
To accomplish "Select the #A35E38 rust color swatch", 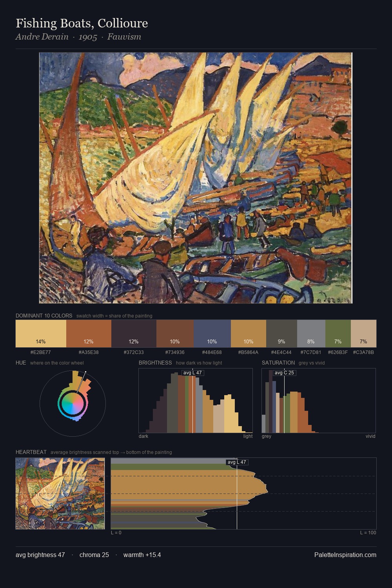I will (89, 334).
